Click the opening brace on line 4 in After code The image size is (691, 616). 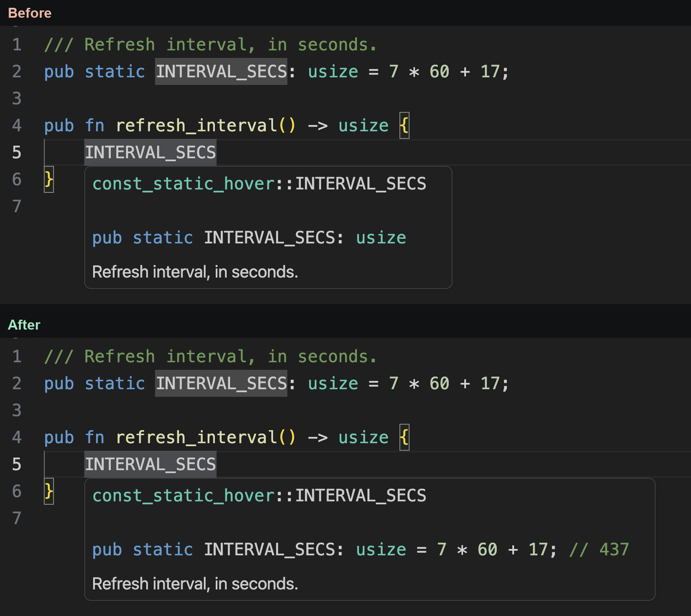404,438
